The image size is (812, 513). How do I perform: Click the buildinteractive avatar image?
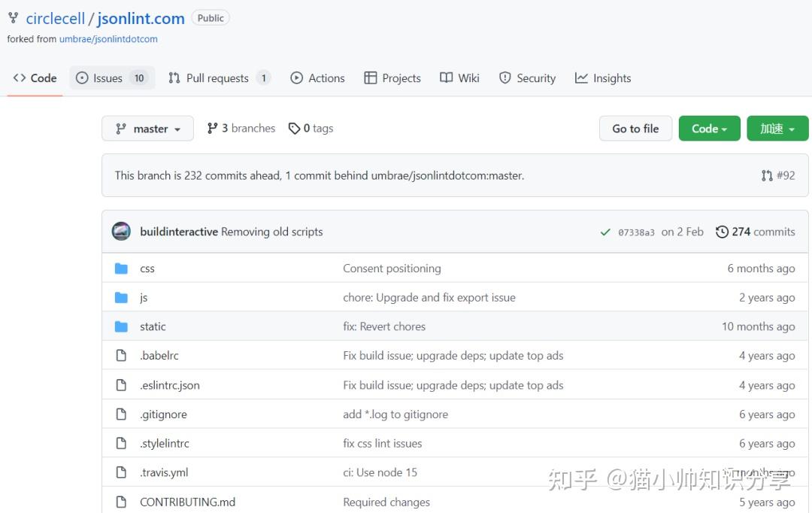[x=121, y=232]
